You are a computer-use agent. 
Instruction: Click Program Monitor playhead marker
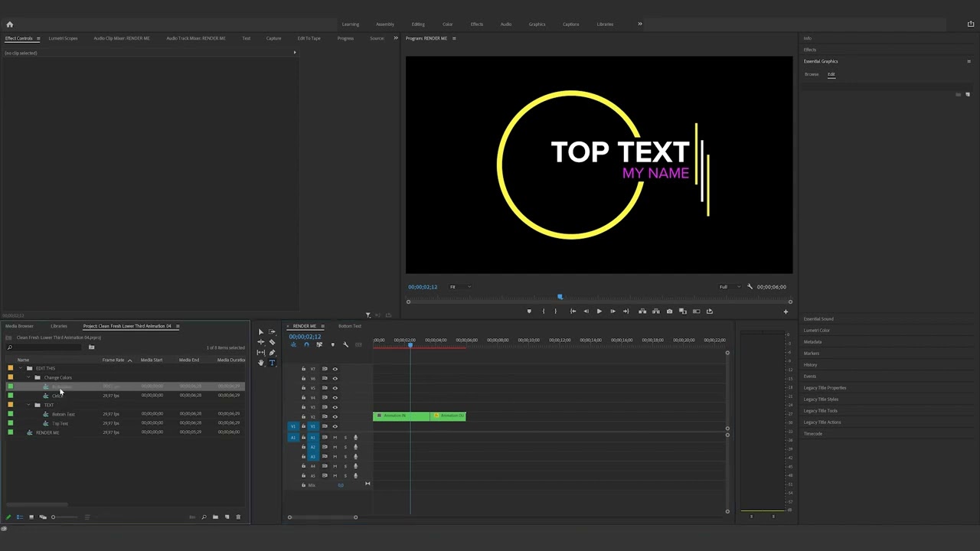pos(560,297)
